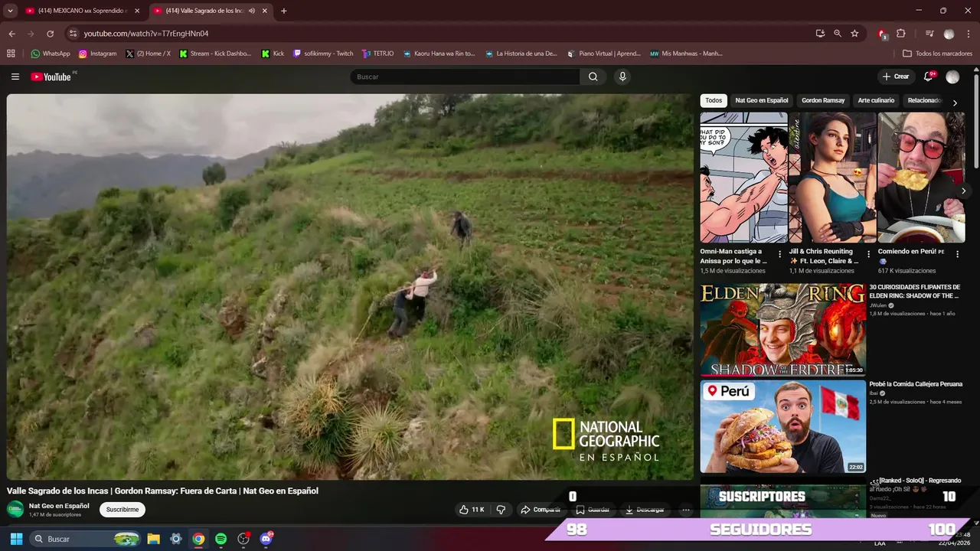980x551 pixels.
Task: Close the Valle Sagrado de los Incas tab
Action: click(265, 11)
